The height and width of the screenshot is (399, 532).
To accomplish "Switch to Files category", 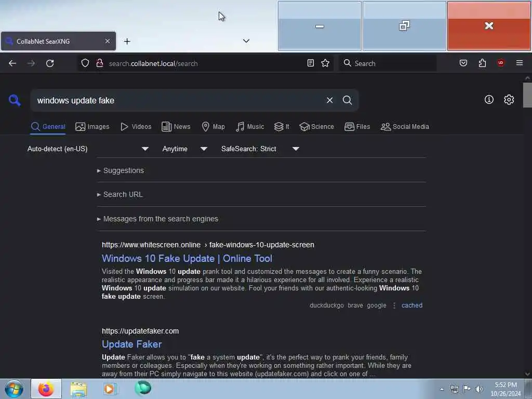I will tap(357, 127).
